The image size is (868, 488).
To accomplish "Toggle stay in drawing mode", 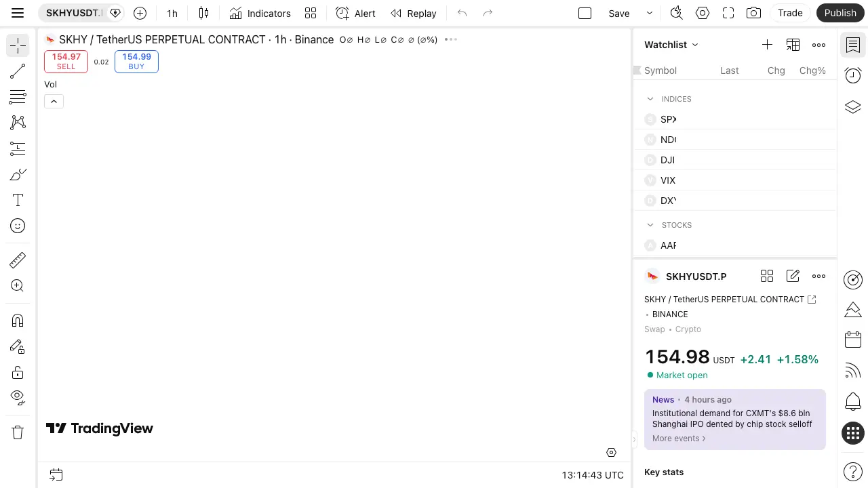I will 18,346.
